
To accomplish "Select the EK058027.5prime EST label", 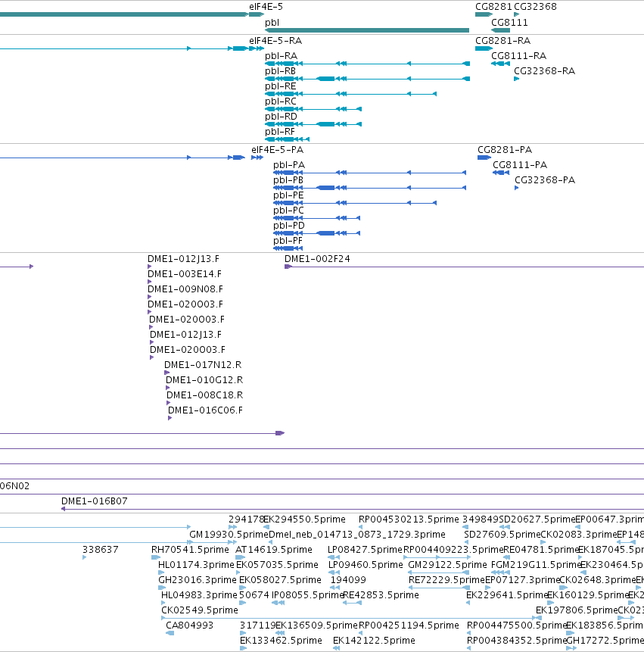I will click(x=280, y=580).
